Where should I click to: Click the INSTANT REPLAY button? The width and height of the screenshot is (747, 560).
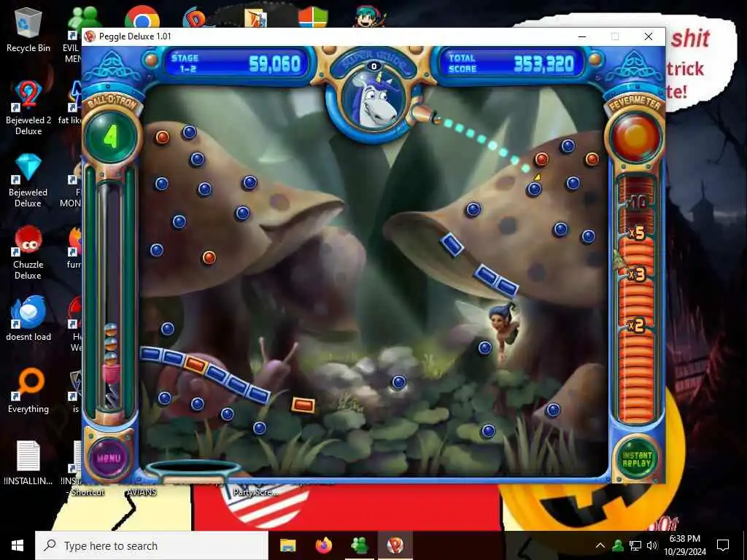tap(636, 459)
